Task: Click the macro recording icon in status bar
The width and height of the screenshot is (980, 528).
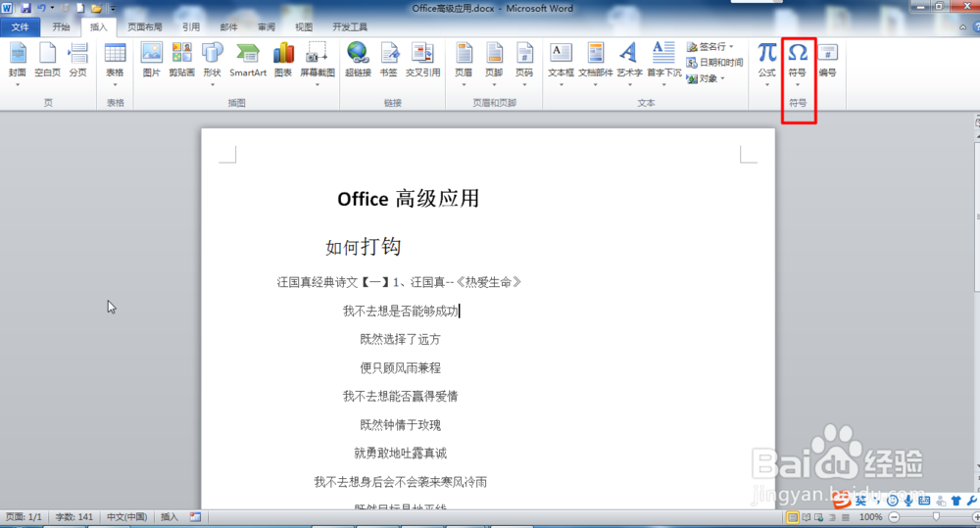Action: 196,517
